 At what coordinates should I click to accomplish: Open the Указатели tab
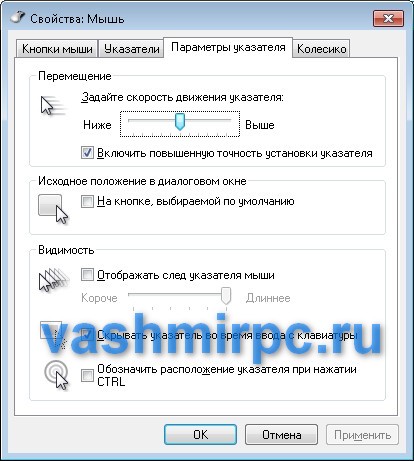(132, 49)
